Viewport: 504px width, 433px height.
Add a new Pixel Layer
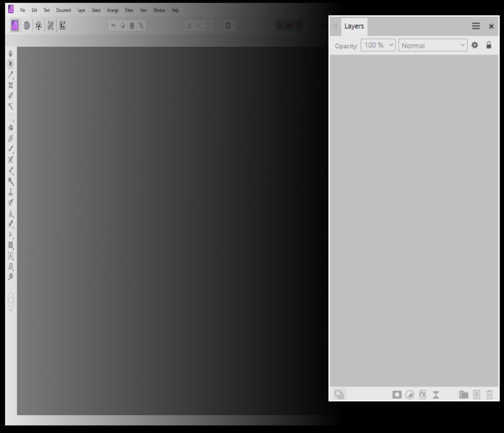[477, 395]
